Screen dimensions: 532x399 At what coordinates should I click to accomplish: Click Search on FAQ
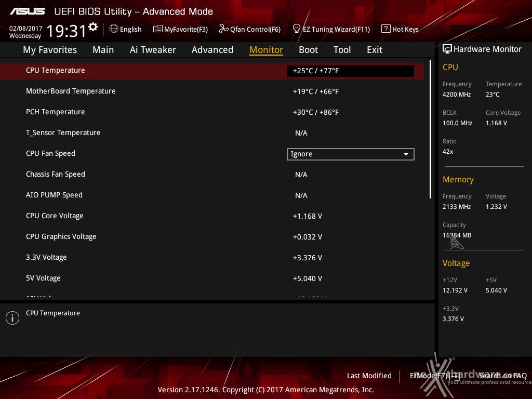click(x=502, y=376)
